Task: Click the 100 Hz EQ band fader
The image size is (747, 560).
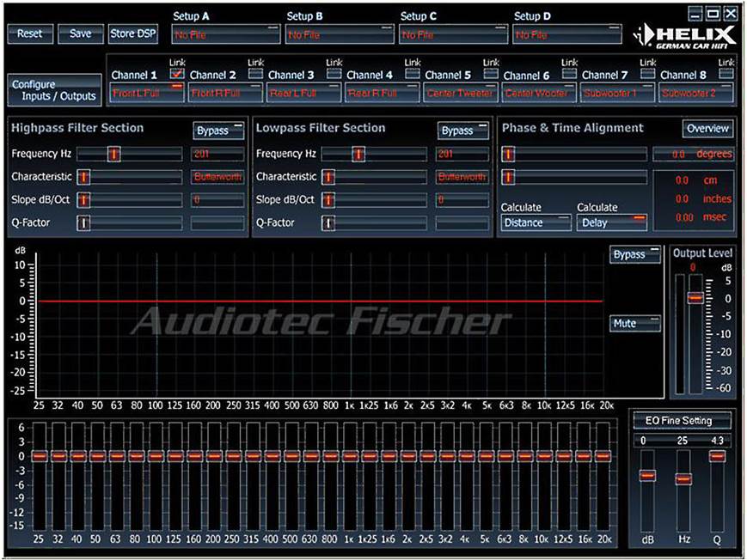Action: [x=156, y=456]
